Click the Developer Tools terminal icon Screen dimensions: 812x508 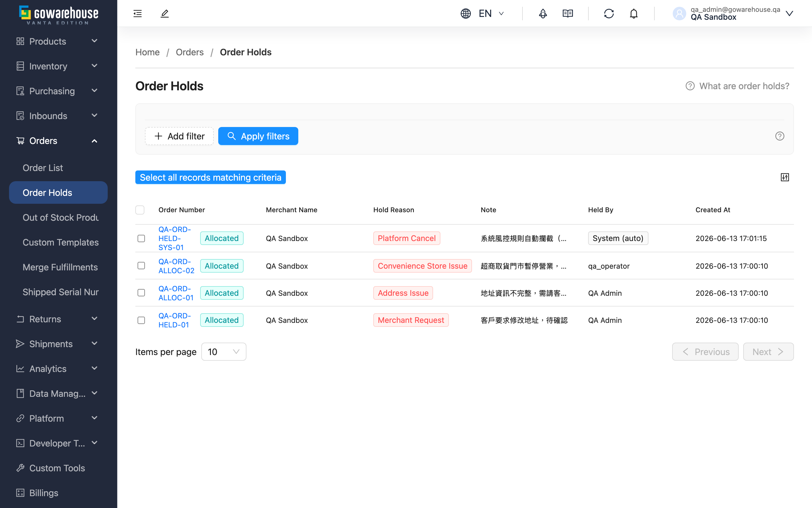click(x=20, y=443)
